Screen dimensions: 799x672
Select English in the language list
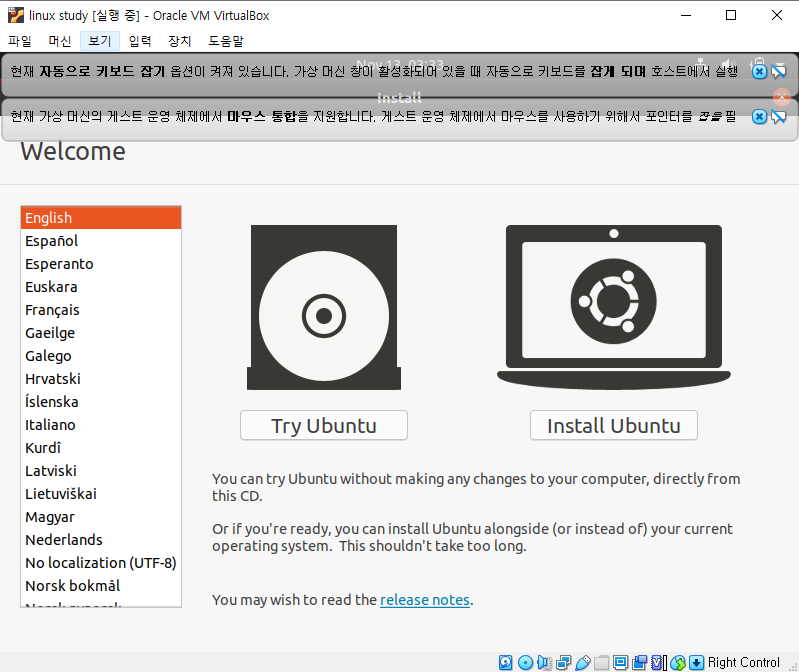101,218
